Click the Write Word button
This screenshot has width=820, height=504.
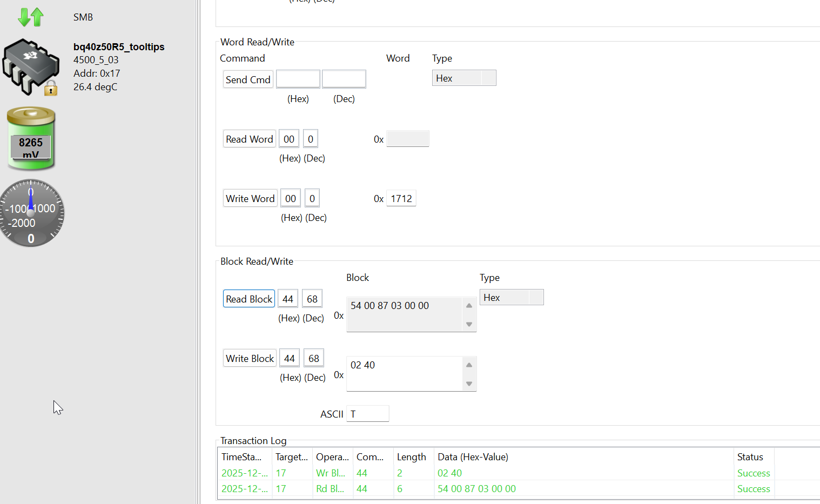coord(250,198)
